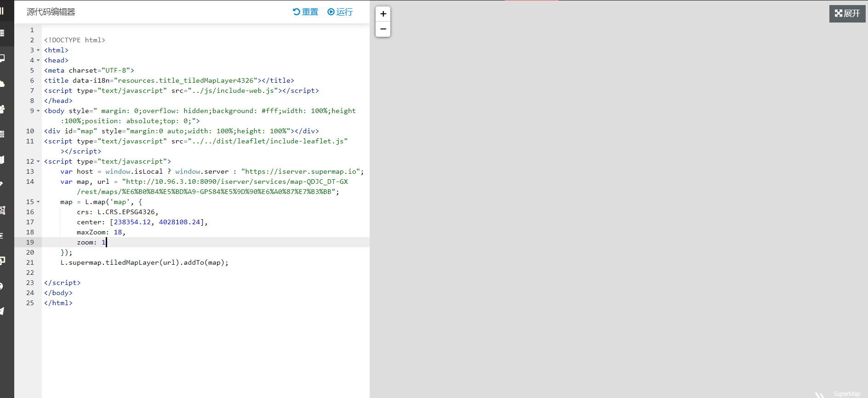The image size is (868, 398).
Task: Collapse the script block at line 12
Action: click(38, 161)
